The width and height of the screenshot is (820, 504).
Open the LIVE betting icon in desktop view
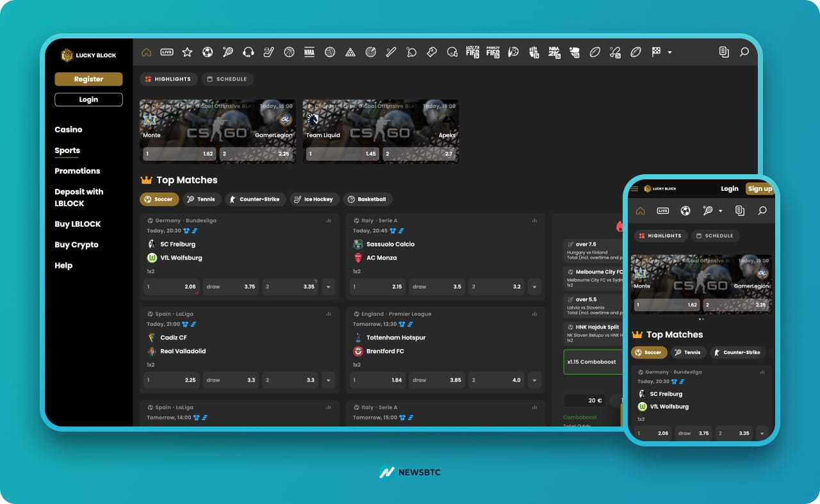pyautogui.click(x=167, y=52)
